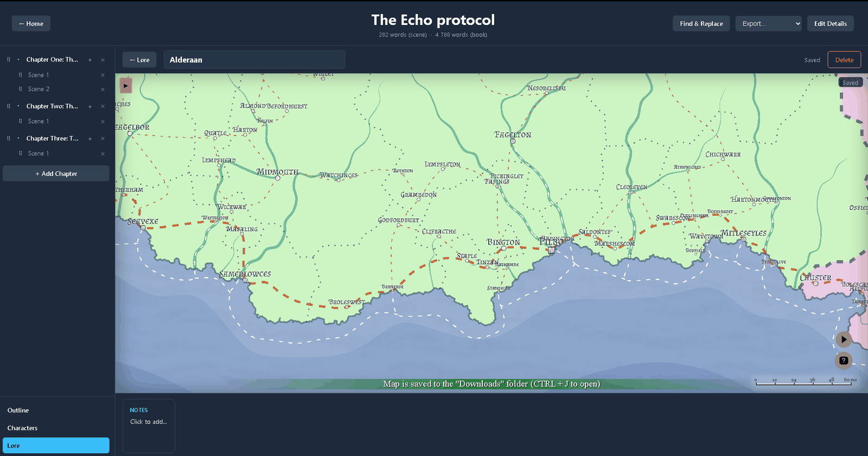The image size is (868, 456).
Task: Open the Export dropdown
Action: click(768, 23)
